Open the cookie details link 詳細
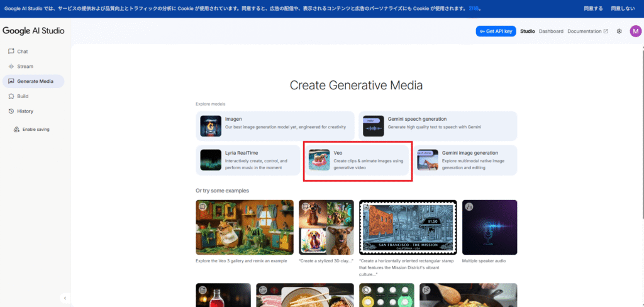Viewport: 644px width, 307px height. click(x=474, y=8)
